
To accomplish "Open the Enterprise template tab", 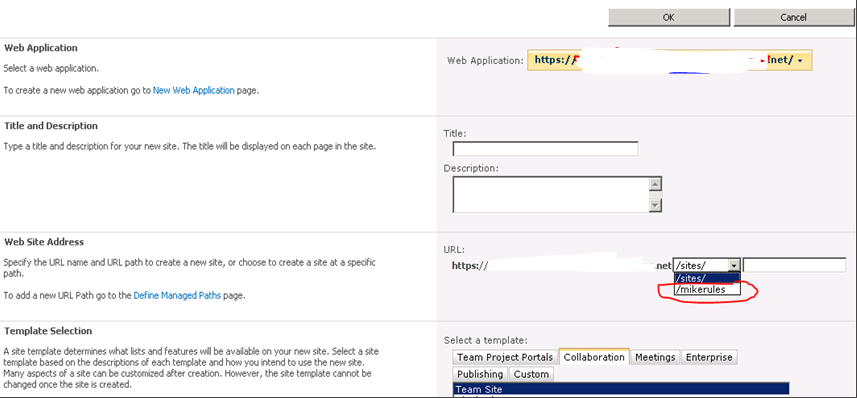I will click(x=709, y=357).
